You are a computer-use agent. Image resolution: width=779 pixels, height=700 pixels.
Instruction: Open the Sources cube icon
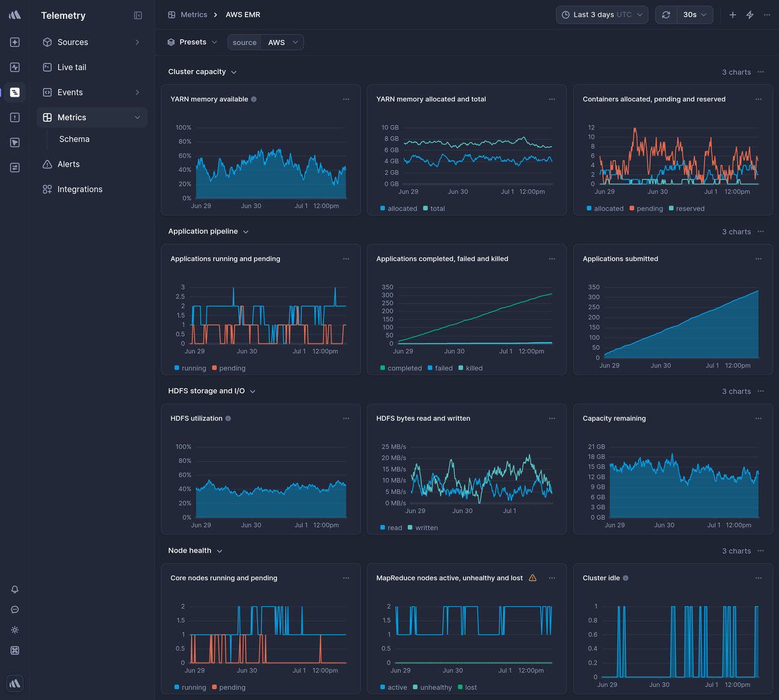47,42
